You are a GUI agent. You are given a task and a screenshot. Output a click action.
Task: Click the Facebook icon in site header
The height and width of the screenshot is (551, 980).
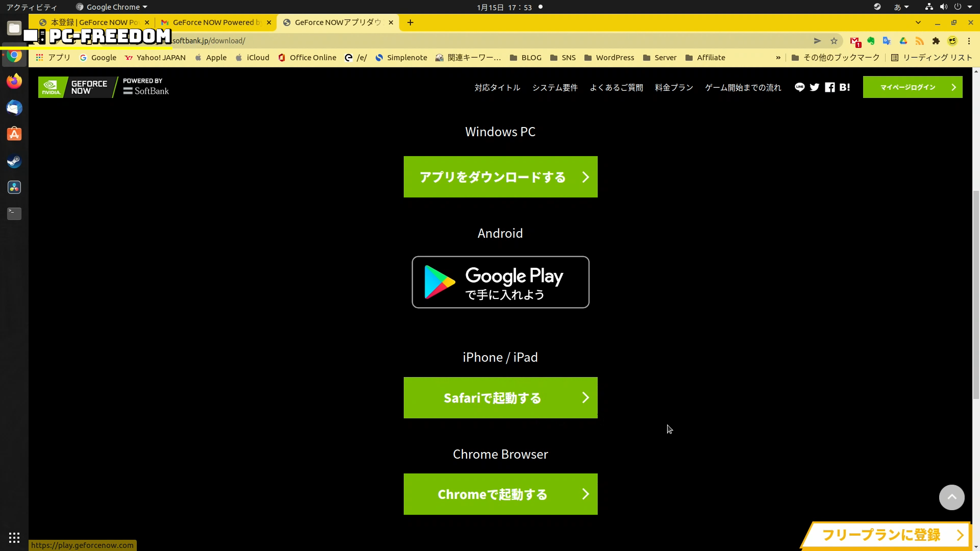(830, 87)
